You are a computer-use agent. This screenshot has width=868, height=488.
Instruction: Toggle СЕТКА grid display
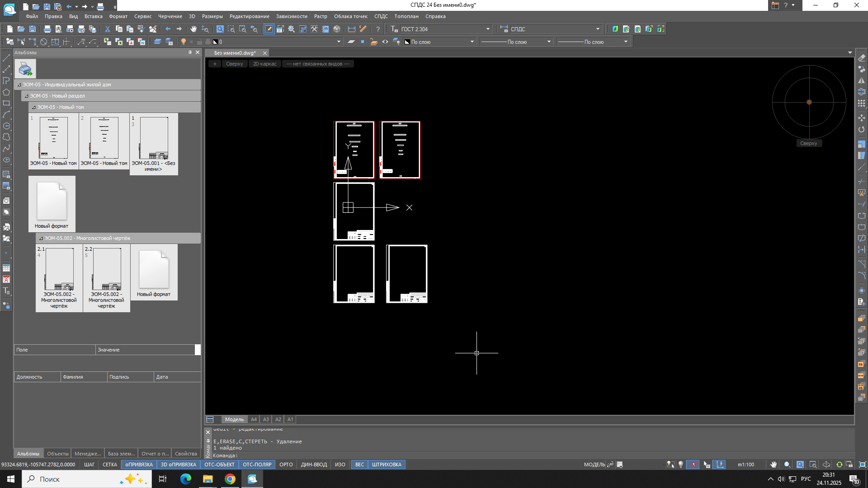[x=109, y=465]
